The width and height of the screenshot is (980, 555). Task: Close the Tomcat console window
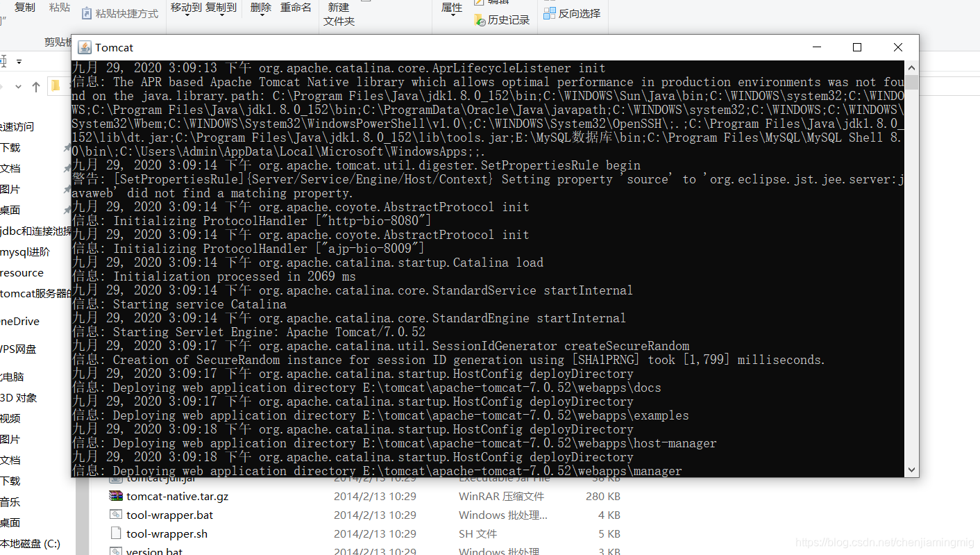pos(898,47)
